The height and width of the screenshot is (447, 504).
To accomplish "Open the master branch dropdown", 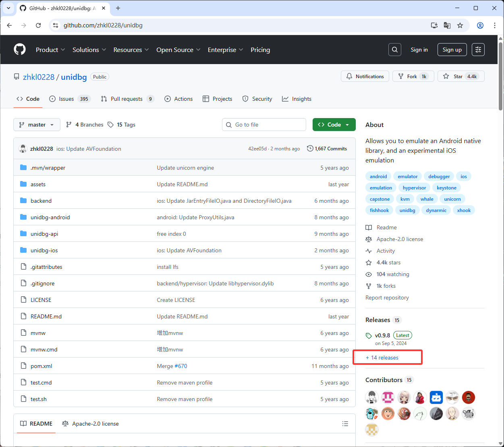I will coord(37,125).
